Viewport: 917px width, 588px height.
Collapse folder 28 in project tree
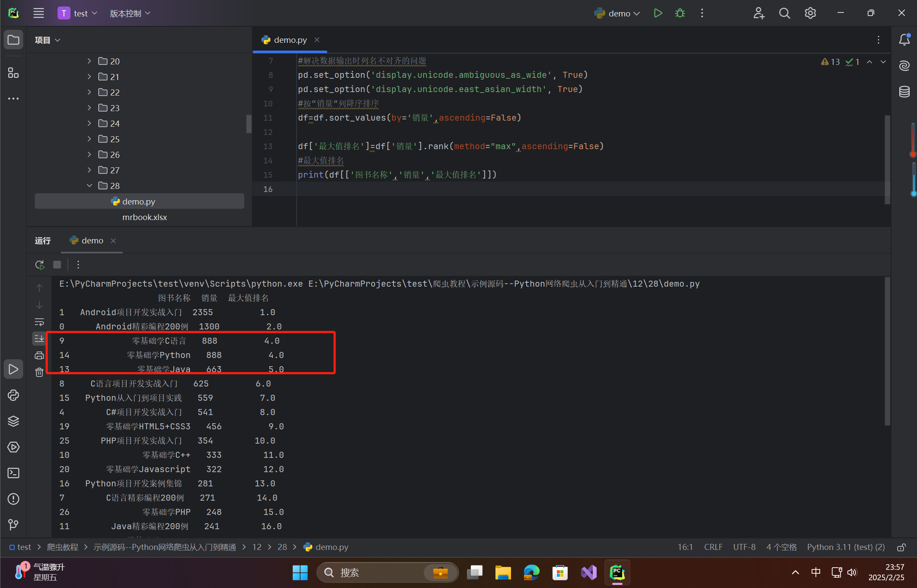[89, 185]
